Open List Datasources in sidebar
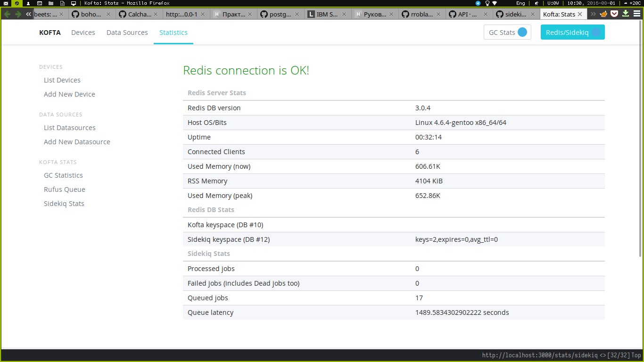 [70, 128]
